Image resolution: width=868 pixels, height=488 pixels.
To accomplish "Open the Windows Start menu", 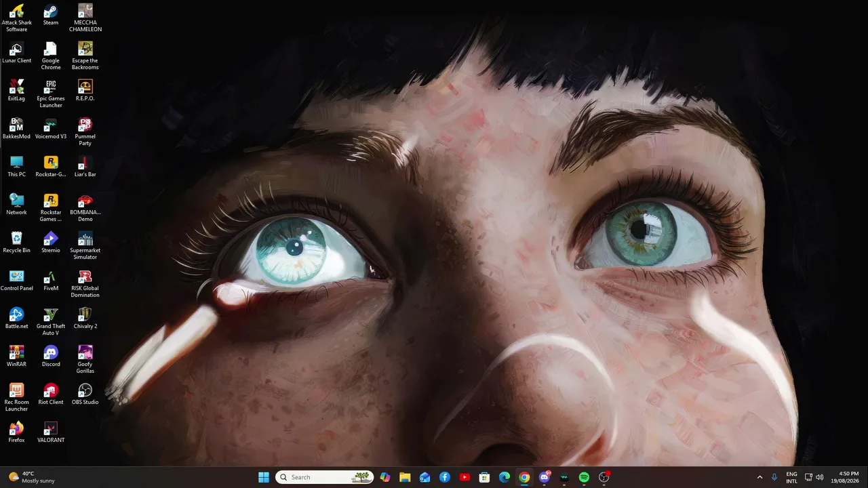I will (x=264, y=477).
